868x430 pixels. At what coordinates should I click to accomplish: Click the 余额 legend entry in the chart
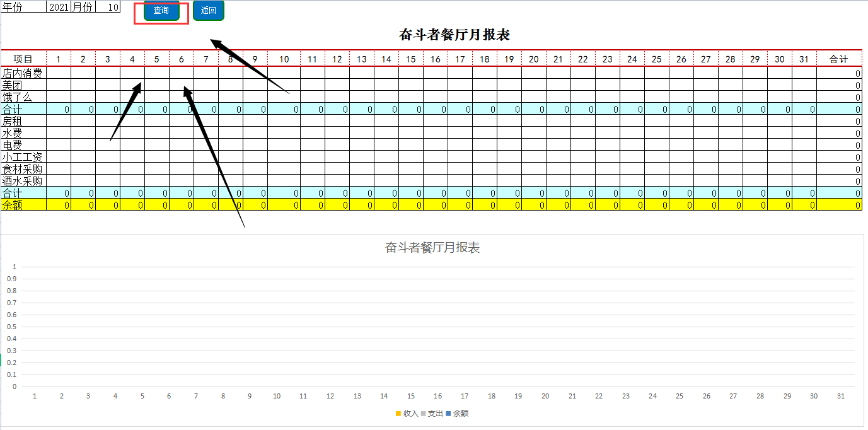[457, 414]
